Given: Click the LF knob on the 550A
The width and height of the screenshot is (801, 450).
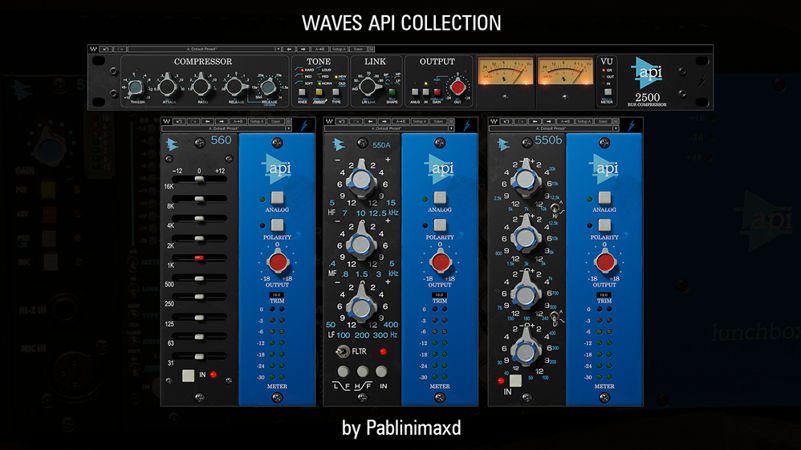Looking at the screenshot, I should 362,299.
